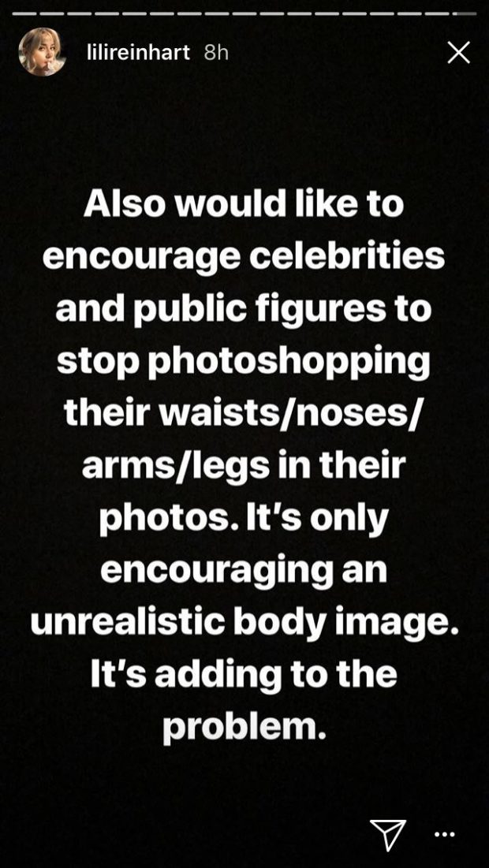The width and height of the screenshot is (489, 868).
Task: Click the "unrealistic body image." line
Action: click(244, 622)
